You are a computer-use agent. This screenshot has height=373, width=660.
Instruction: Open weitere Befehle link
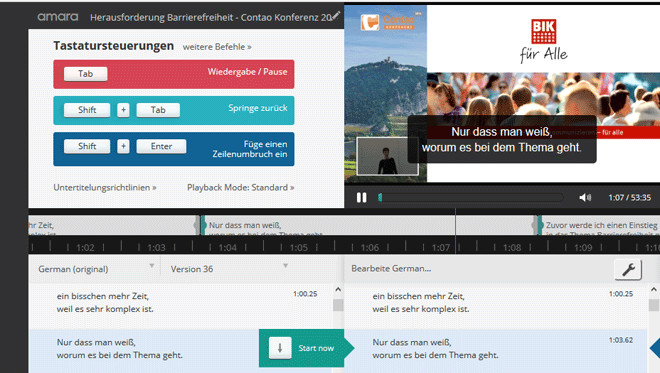coord(217,47)
